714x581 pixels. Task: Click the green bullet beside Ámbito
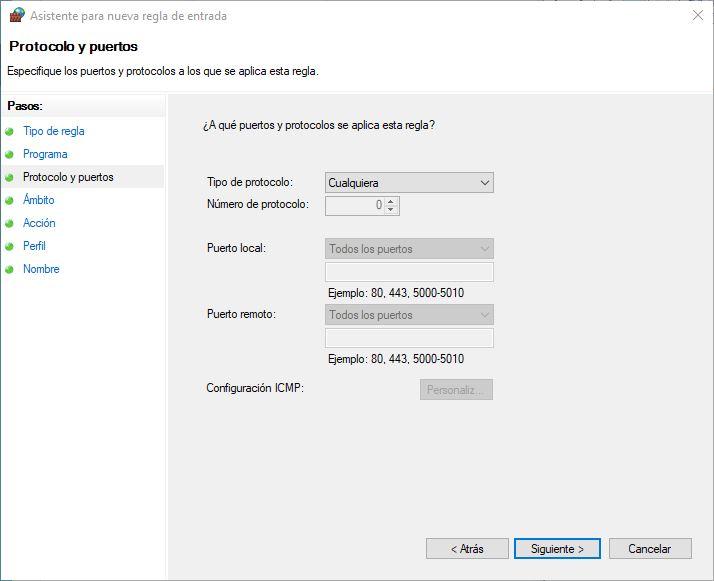(10, 200)
